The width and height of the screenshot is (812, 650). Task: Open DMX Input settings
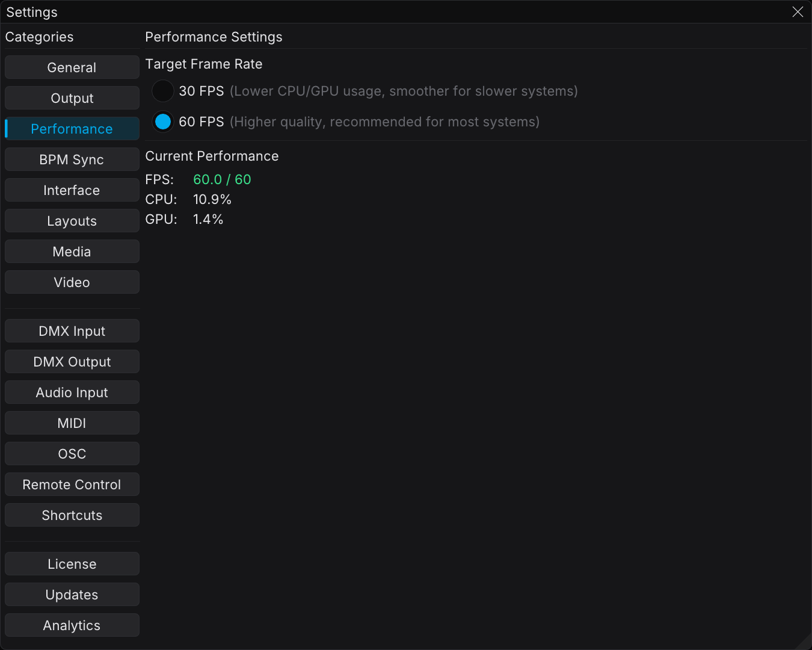pos(72,331)
